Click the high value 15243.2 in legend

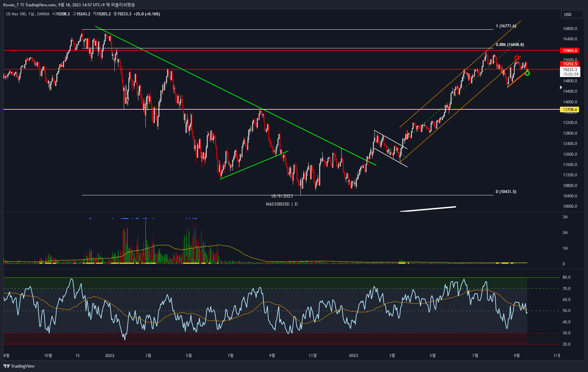[x=83, y=14]
